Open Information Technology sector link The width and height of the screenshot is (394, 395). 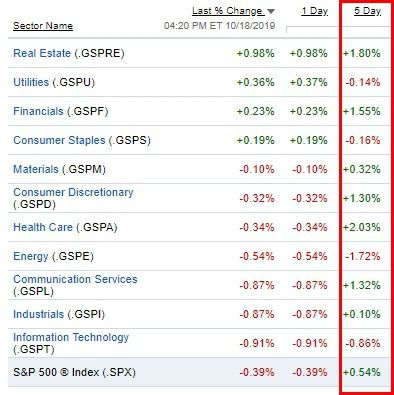(x=71, y=337)
